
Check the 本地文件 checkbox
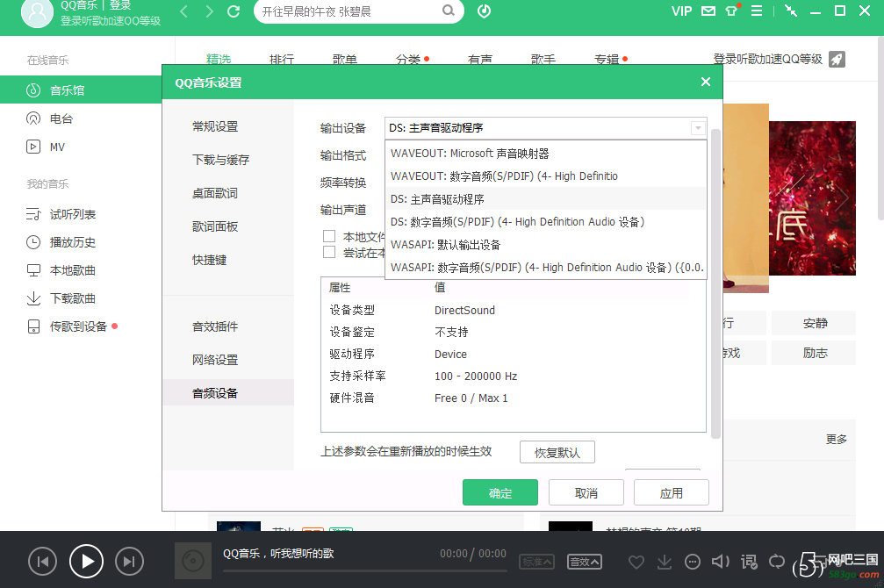(329, 236)
